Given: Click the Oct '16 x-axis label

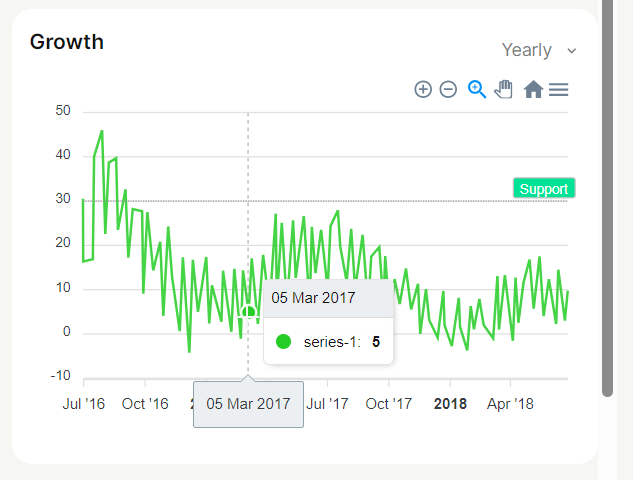Looking at the screenshot, I should pyautogui.click(x=145, y=404).
